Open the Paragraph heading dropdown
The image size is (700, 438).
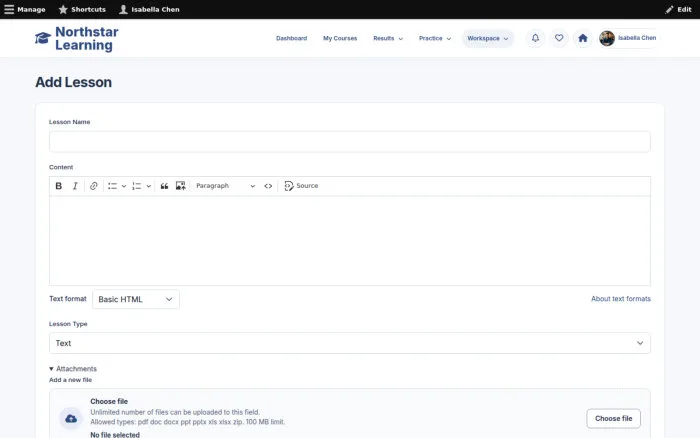(x=225, y=186)
